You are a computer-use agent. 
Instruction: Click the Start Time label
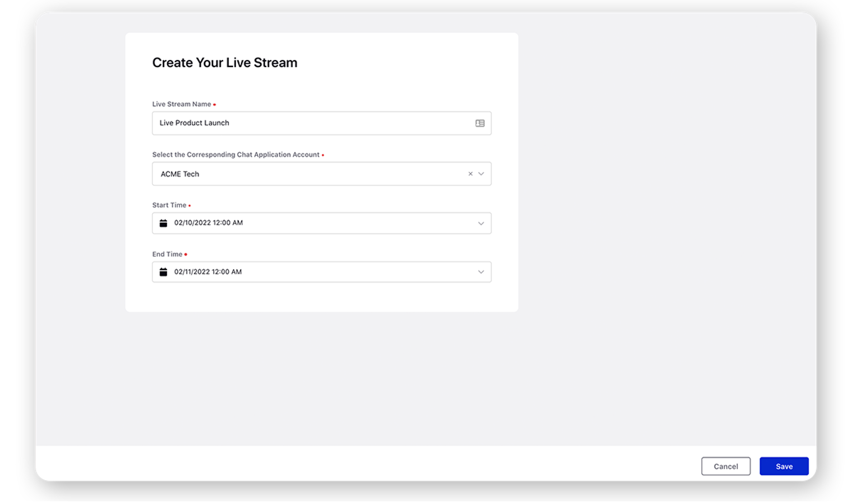pyautogui.click(x=169, y=205)
